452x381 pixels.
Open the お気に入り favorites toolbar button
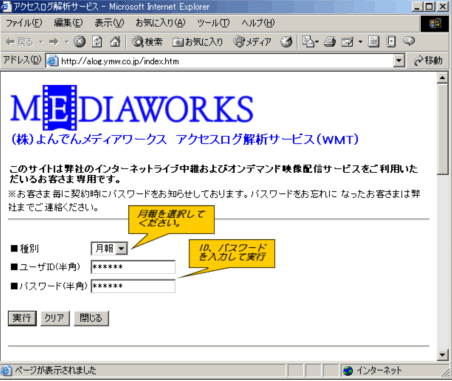click(x=197, y=42)
